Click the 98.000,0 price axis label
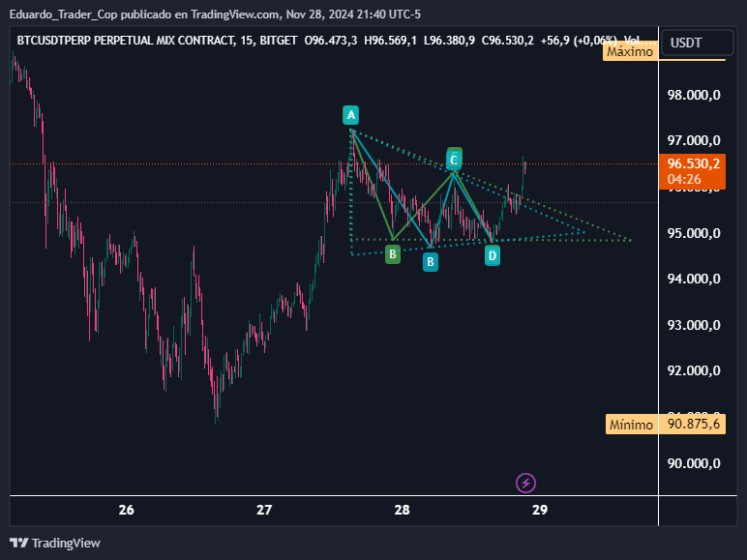The height and width of the screenshot is (560, 747). click(x=694, y=95)
